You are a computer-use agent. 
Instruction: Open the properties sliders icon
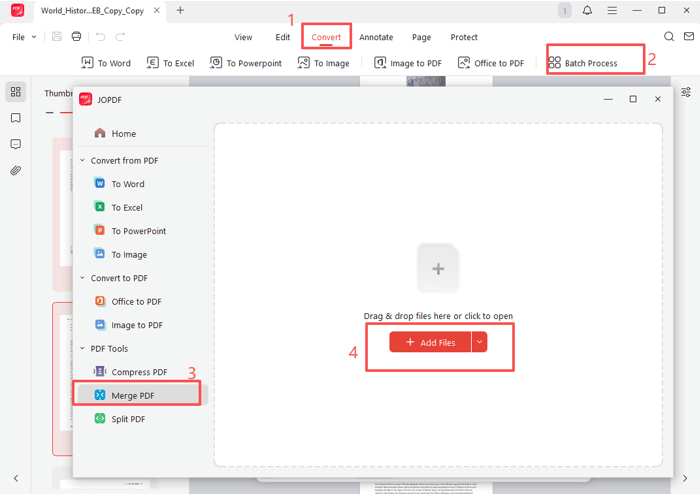click(686, 92)
